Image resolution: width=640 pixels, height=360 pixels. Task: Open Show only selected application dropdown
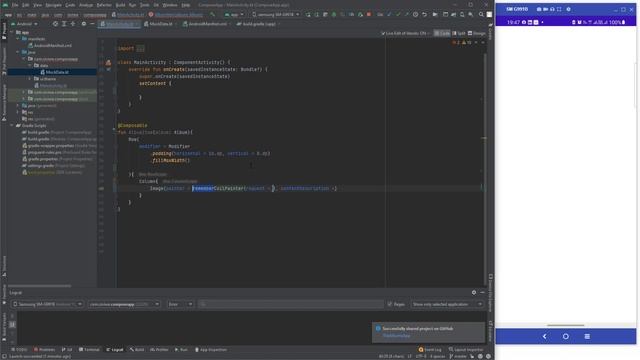tap(447, 304)
